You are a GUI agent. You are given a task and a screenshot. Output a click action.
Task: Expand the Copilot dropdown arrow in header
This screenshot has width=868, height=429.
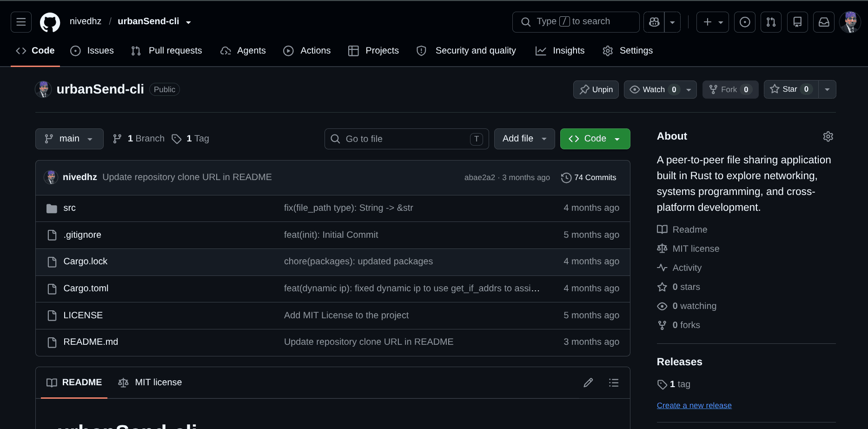pyautogui.click(x=672, y=22)
